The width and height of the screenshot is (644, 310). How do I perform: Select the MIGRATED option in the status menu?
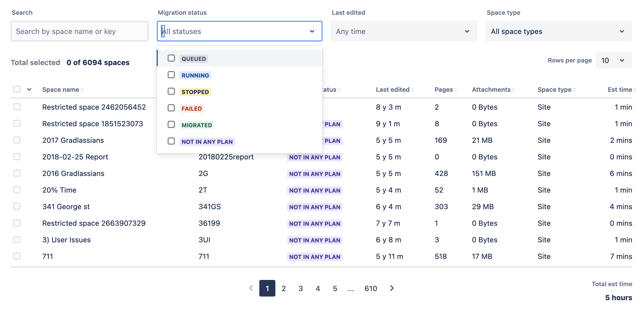196,125
